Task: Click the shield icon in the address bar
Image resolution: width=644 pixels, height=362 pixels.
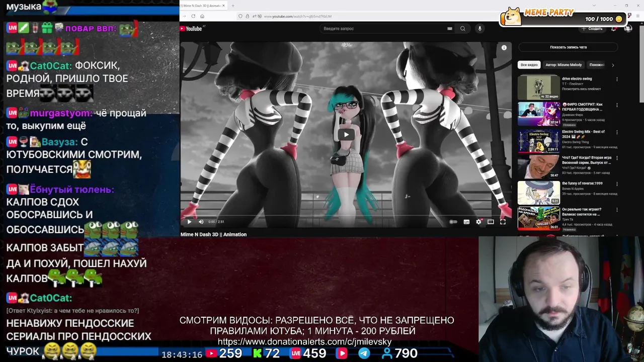Action: (240, 16)
